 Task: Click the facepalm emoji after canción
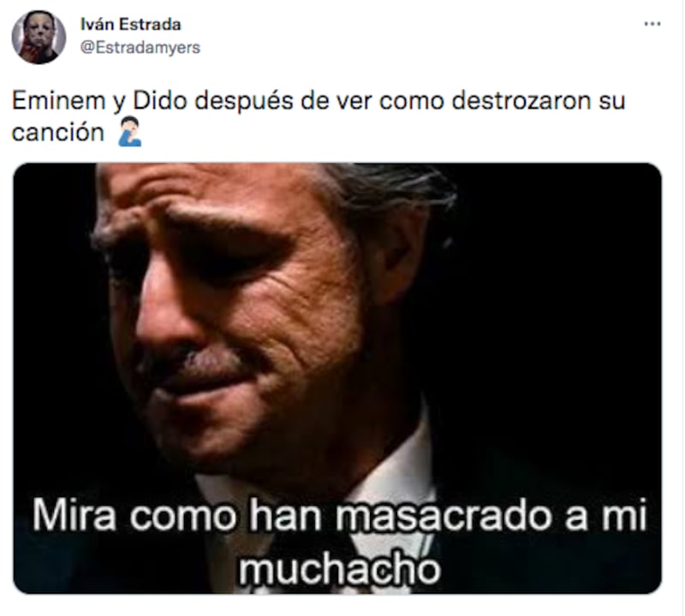(x=130, y=132)
